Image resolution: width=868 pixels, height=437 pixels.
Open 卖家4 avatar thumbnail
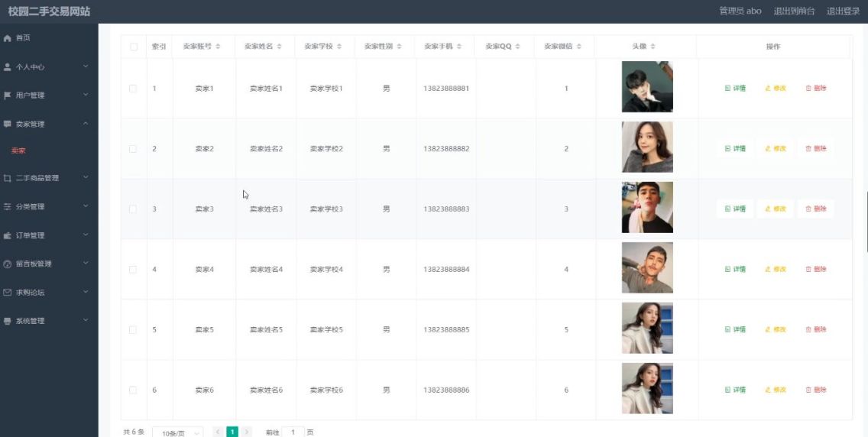(647, 267)
